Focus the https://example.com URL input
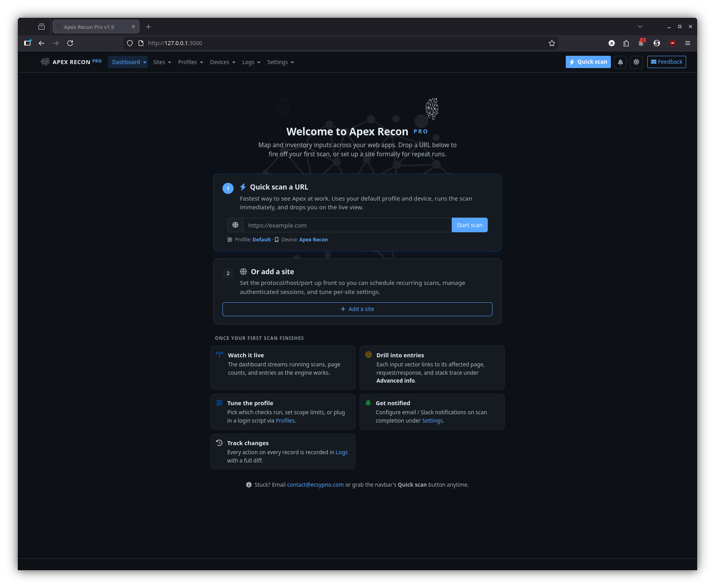 pyautogui.click(x=347, y=225)
